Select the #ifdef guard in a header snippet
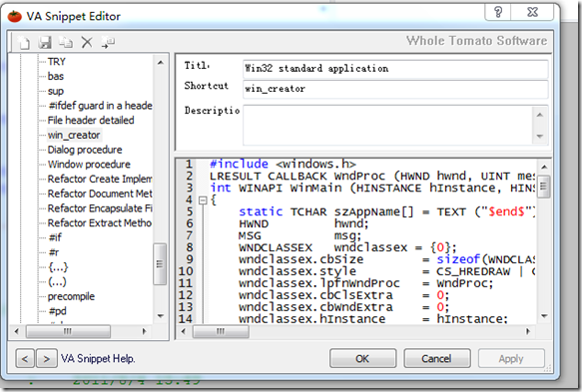This screenshot has height=392, width=582. click(100, 106)
